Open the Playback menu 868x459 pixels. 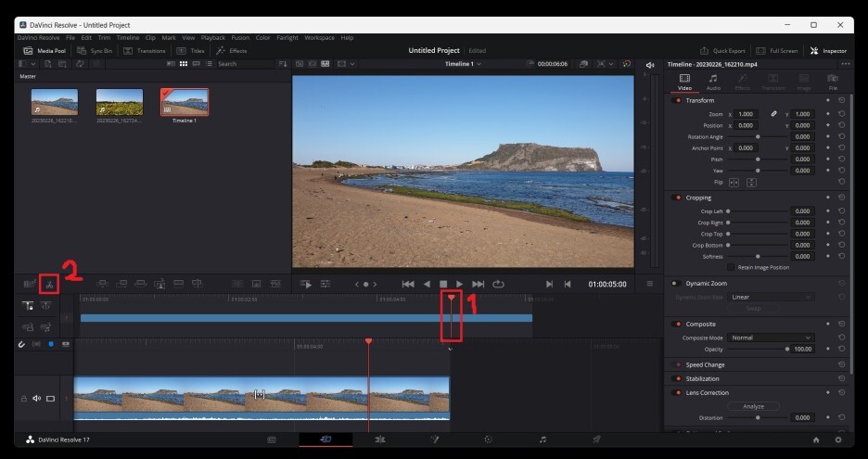[212, 38]
